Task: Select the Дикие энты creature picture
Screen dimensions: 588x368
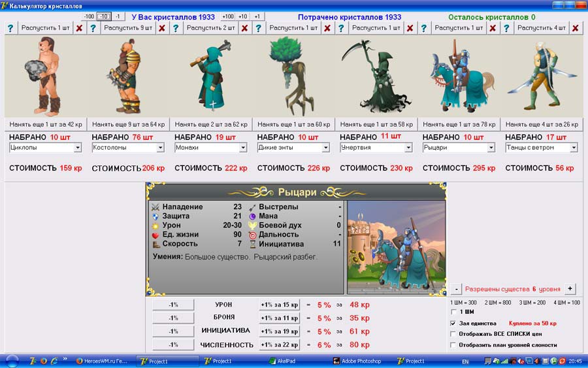Action: coord(293,76)
